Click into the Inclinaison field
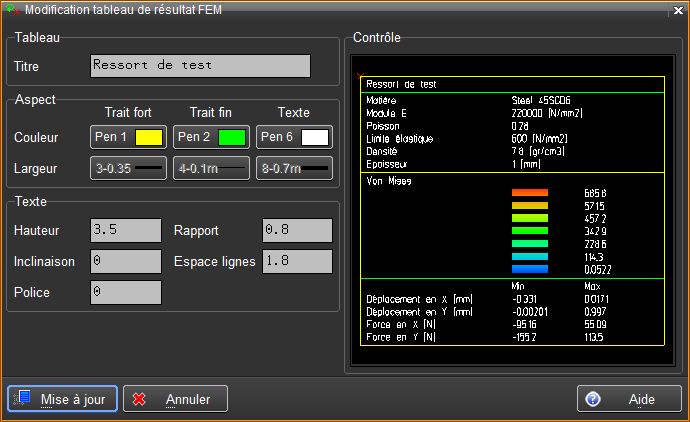 [125, 261]
